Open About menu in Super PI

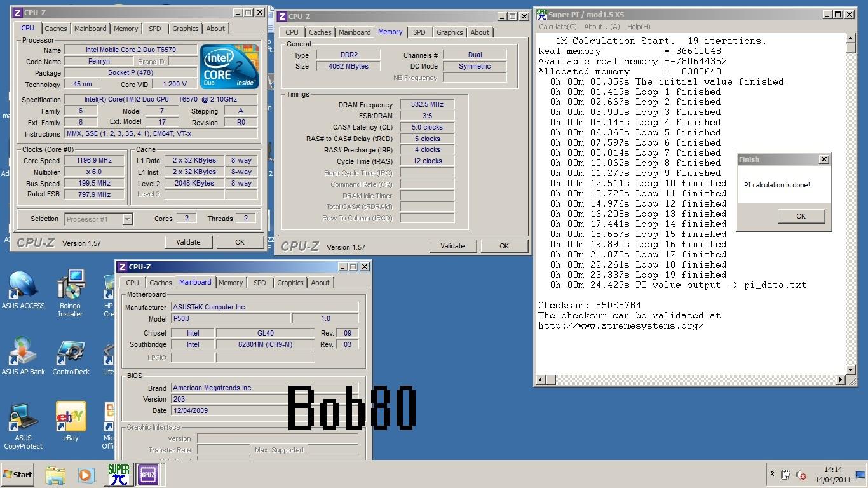[x=601, y=27]
